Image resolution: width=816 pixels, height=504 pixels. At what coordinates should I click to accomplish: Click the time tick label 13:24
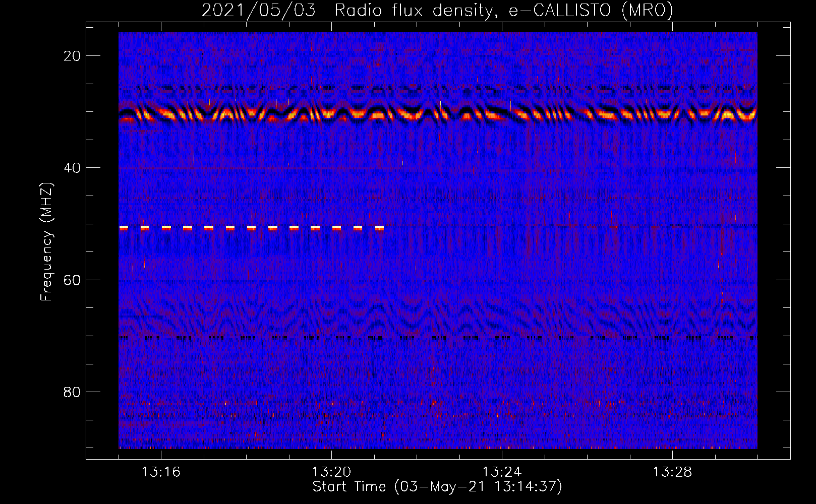pyautogui.click(x=502, y=472)
